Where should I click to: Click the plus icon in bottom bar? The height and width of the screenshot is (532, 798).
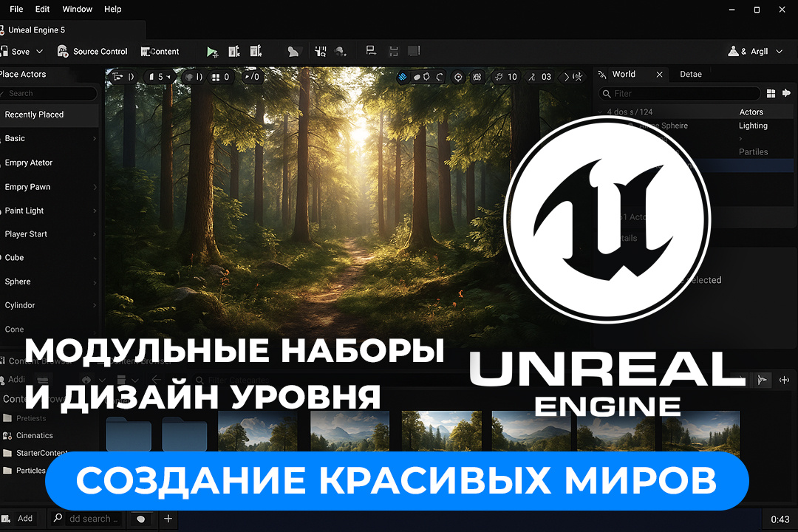(x=168, y=519)
